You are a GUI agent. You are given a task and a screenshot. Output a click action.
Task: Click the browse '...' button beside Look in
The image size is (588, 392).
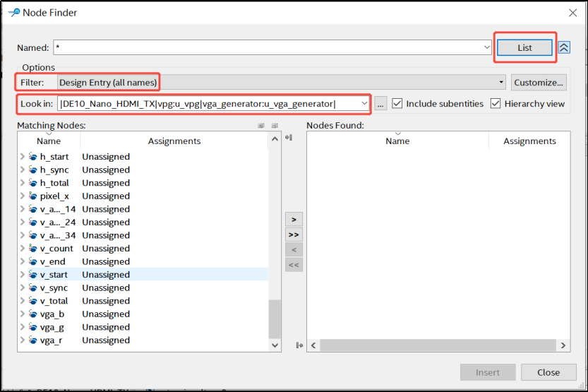click(380, 104)
